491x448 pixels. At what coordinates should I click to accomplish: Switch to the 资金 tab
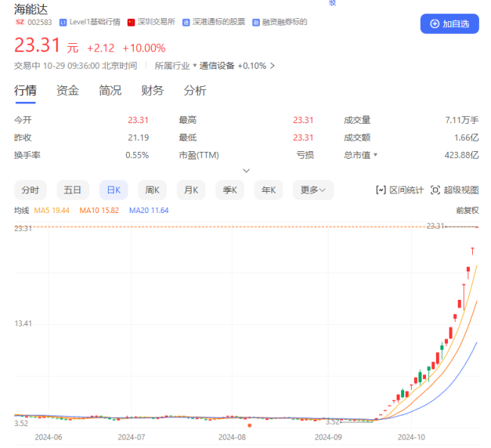pyautogui.click(x=68, y=91)
